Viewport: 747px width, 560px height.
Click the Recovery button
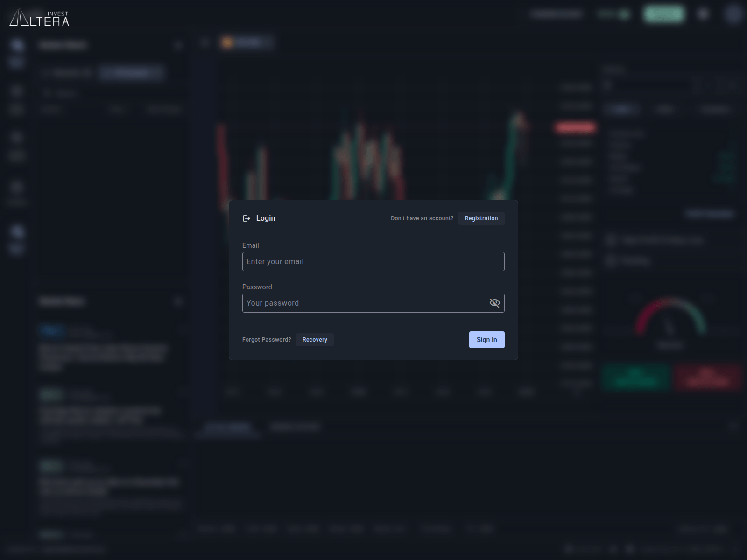point(315,340)
